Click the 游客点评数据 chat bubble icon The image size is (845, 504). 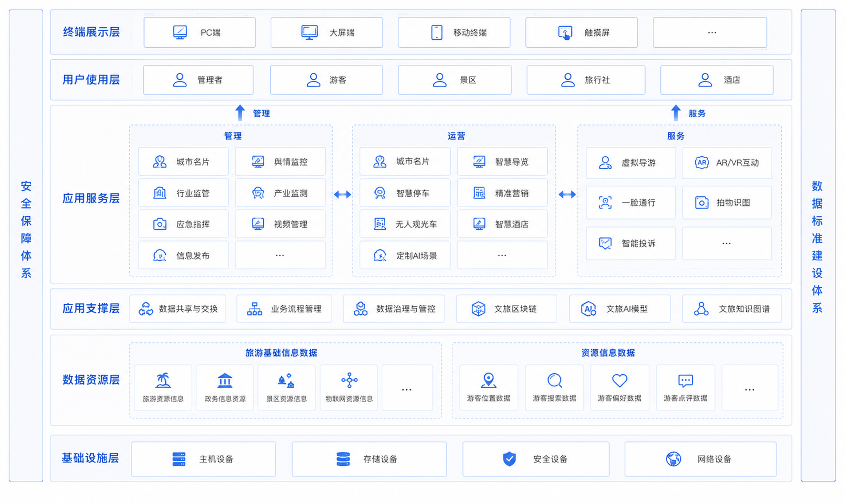click(x=685, y=381)
